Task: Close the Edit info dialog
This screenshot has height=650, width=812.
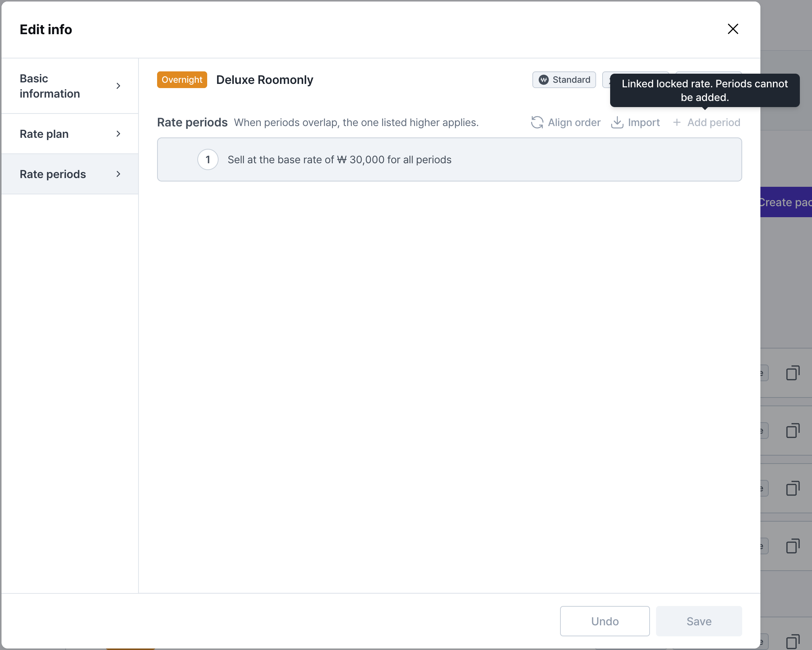Action: click(733, 29)
